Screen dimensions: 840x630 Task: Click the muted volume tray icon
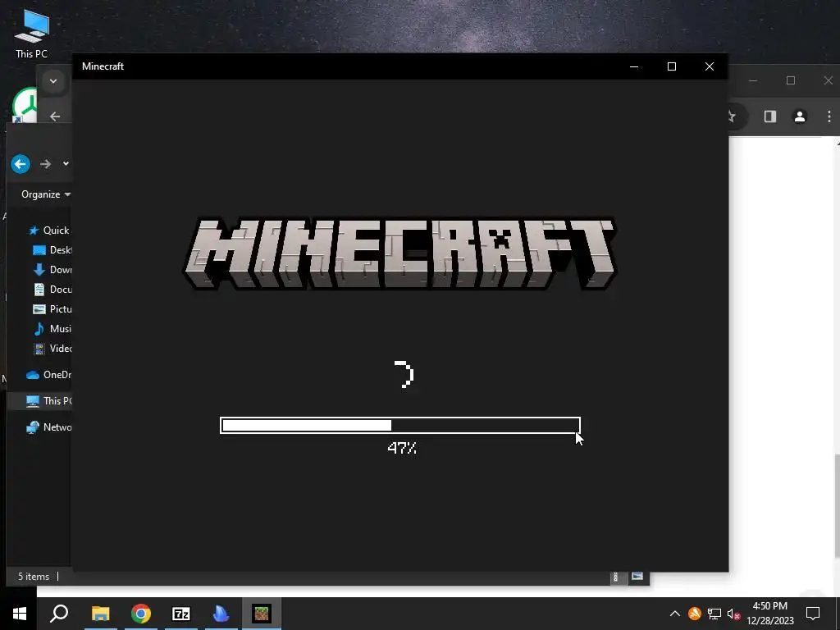tap(733, 614)
